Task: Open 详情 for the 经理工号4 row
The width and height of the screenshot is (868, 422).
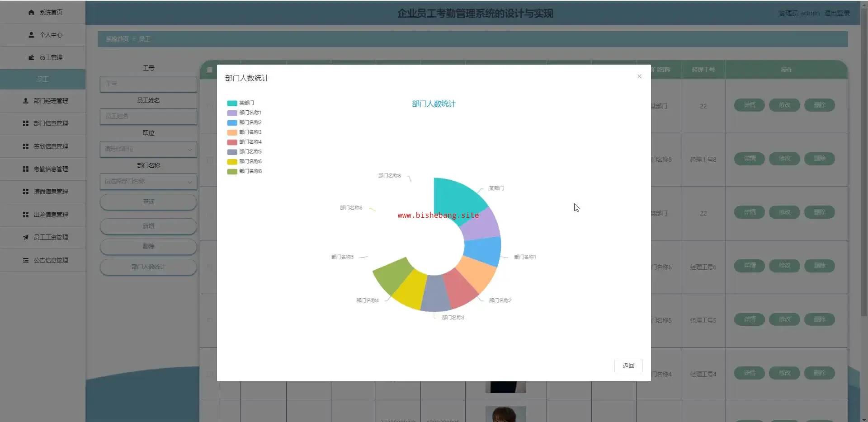Action: coord(750,373)
